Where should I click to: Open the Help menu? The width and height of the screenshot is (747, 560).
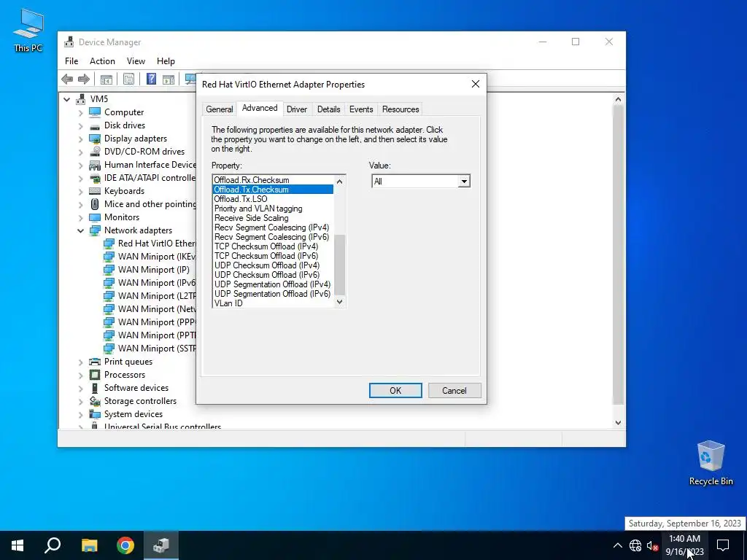[x=166, y=61]
